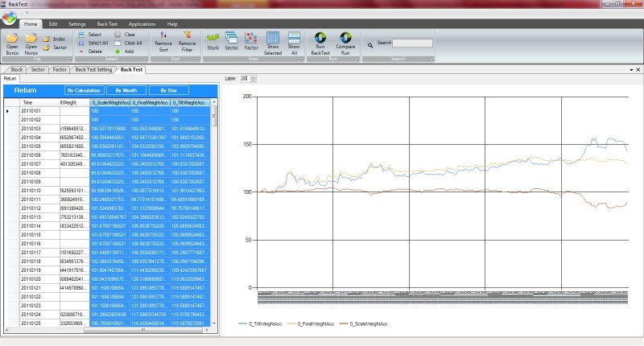Click Select All in the ribbon
The image size is (644, 346).
click(93, 43)
